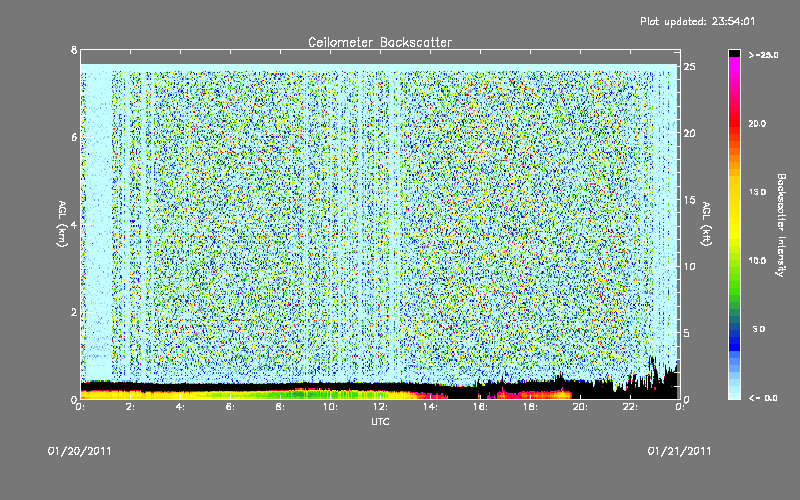Image resolution: width=800 pixels, height=500 pixels.
Task: Click the 20.0 colorbar tick label
Action: [x=758, y=124]
